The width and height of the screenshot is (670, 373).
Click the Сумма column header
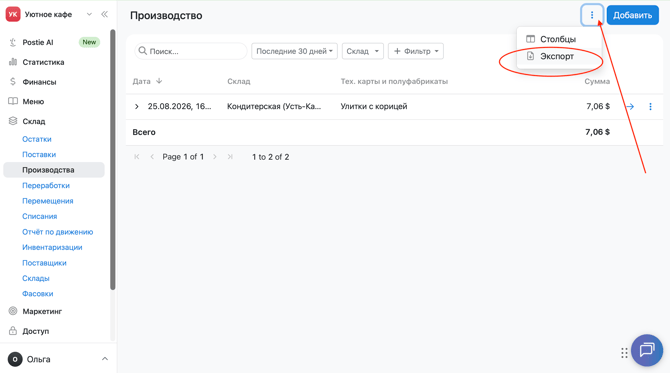[597, 81]
